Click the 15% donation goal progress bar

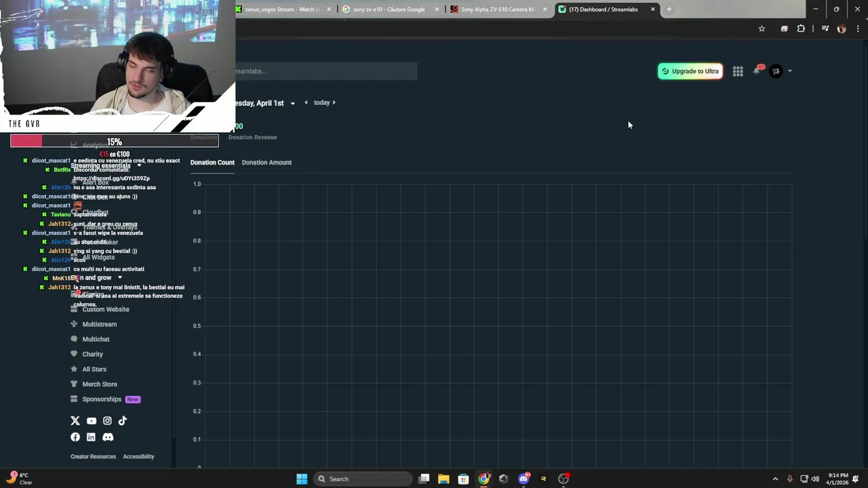point(115,141)
